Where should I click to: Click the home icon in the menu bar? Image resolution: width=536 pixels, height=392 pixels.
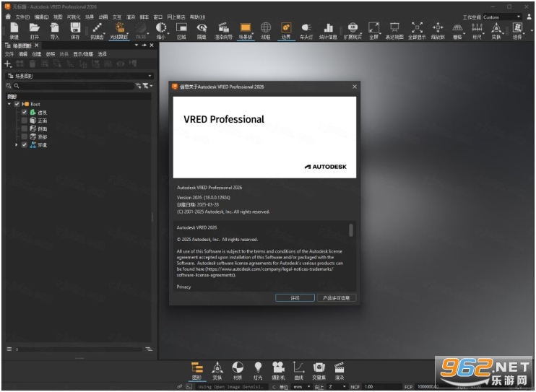pyautogui.click(x=8, y=17)
